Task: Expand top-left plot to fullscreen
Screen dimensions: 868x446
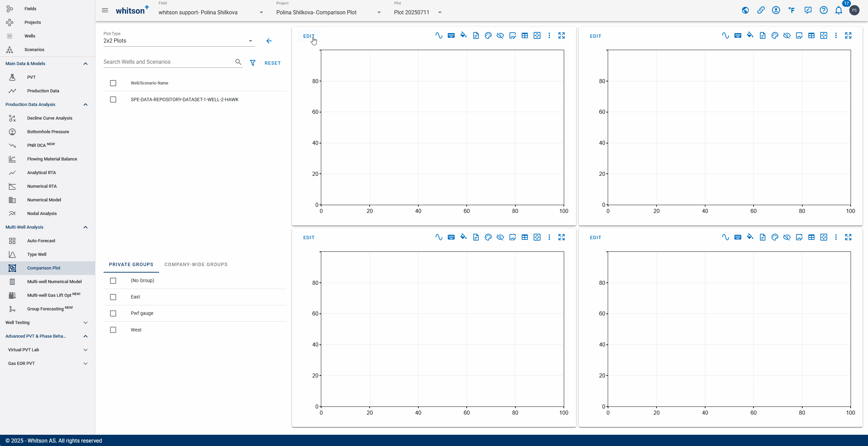Action: pos(562,35)
